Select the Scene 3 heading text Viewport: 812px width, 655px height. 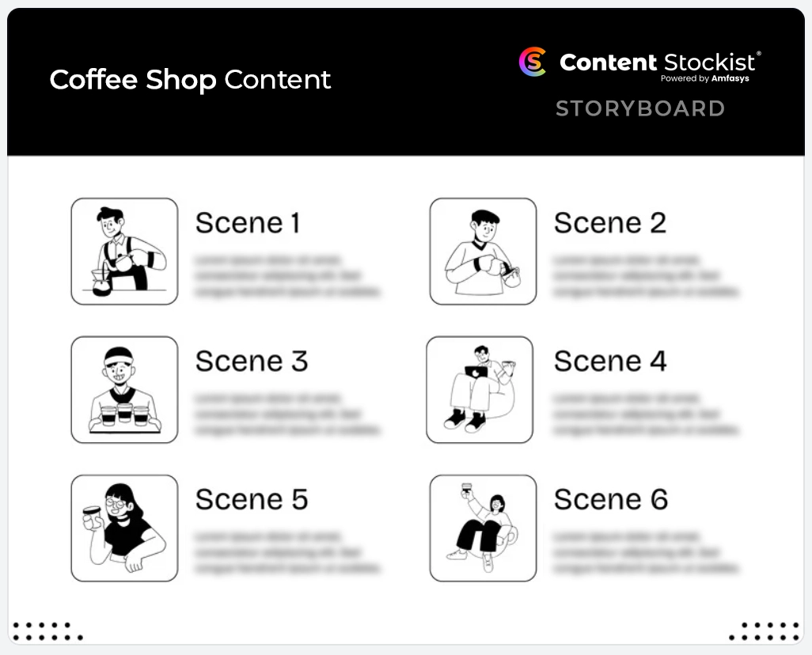[252, 361]
